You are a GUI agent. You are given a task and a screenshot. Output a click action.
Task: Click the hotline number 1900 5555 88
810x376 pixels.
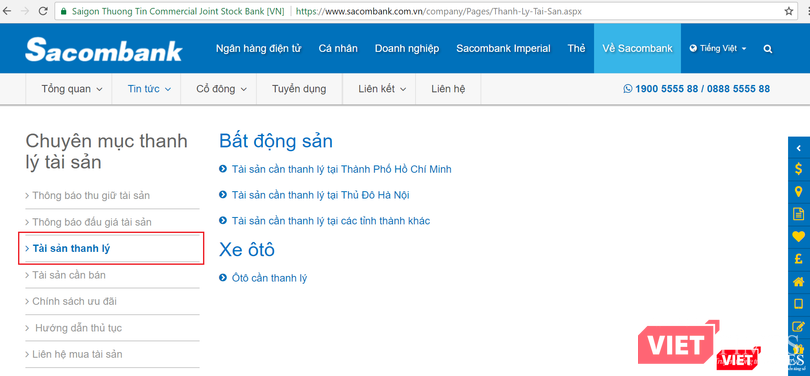point(666,89)
